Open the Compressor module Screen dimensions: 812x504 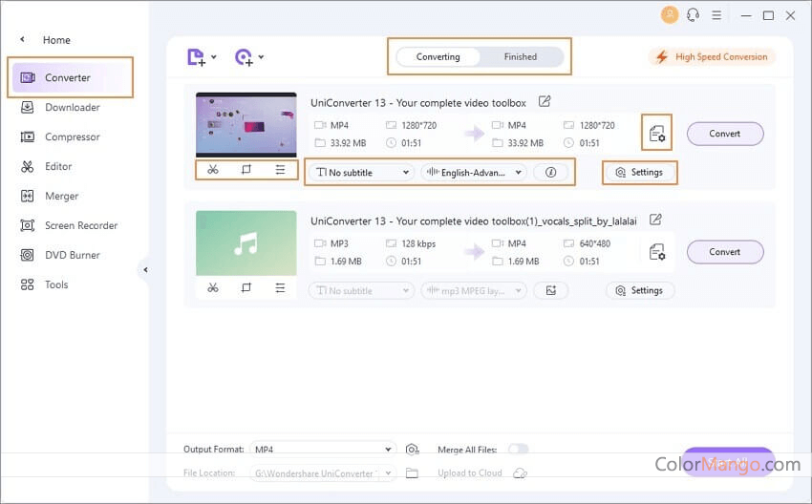coord(72,136)
